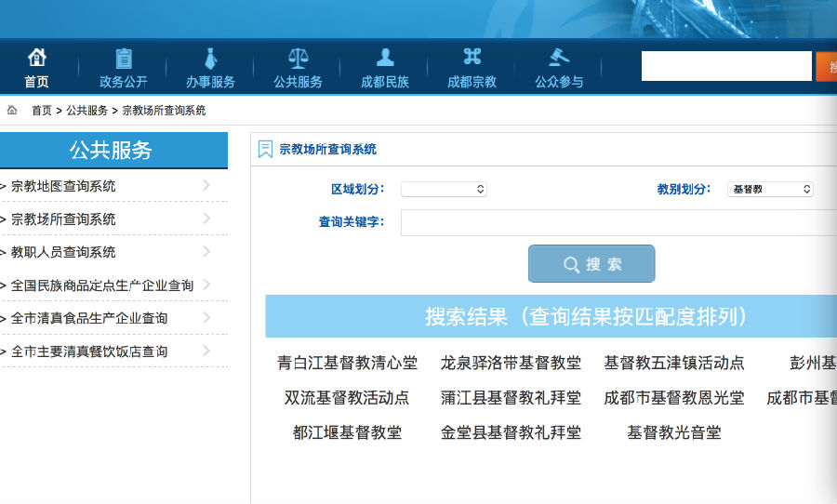Open the 教别划分 dropdown showing 基督教
The height and width of the screenshot is (504, 837).
point(770,189)
